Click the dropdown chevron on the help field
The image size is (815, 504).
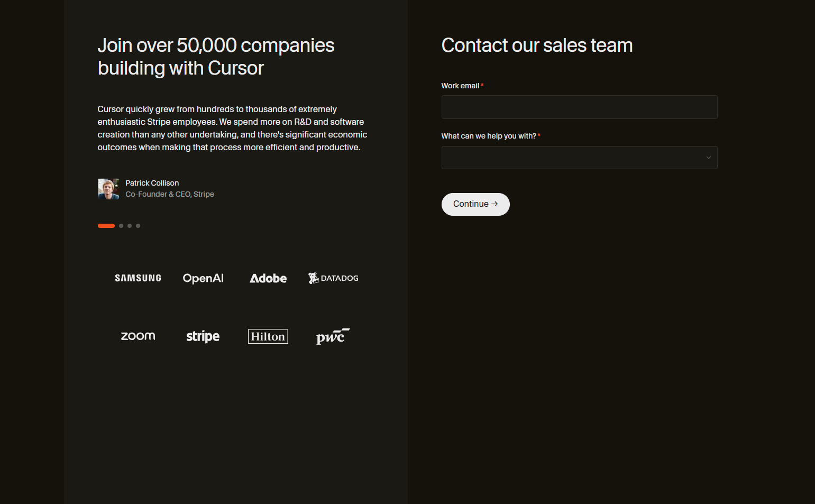pos(708,157)
